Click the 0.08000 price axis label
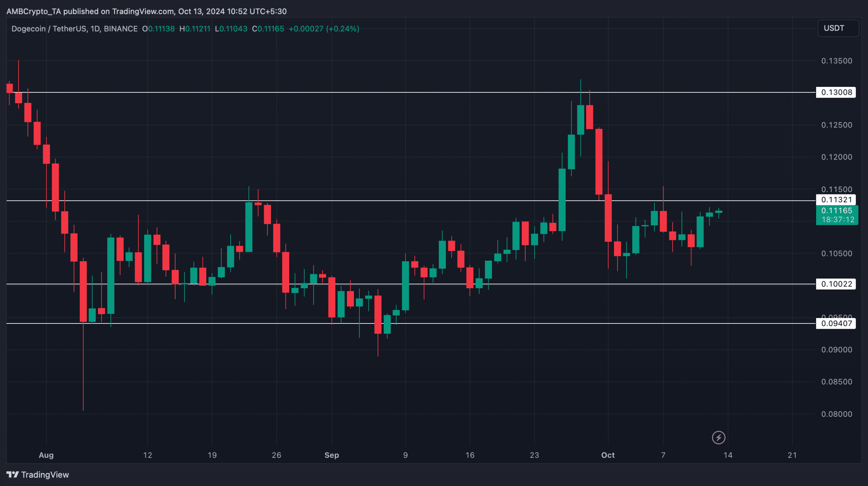 [x=836, y=414]
